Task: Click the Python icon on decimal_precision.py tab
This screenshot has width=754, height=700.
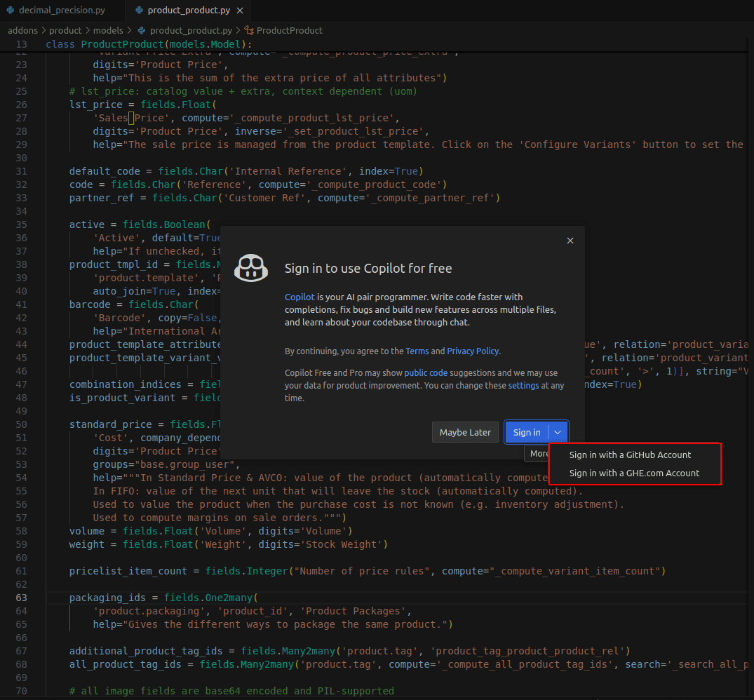Action: 10,10
